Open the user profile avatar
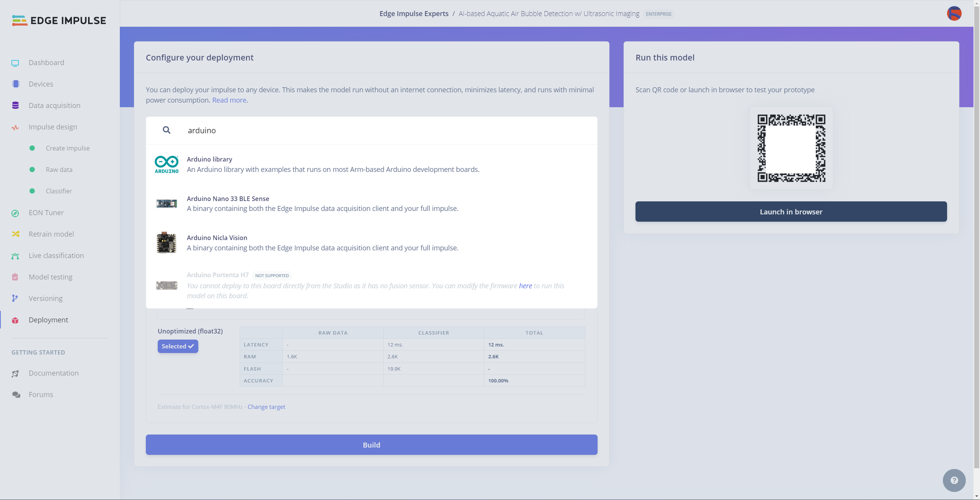980x500 pixels. (x=954, y=14)
